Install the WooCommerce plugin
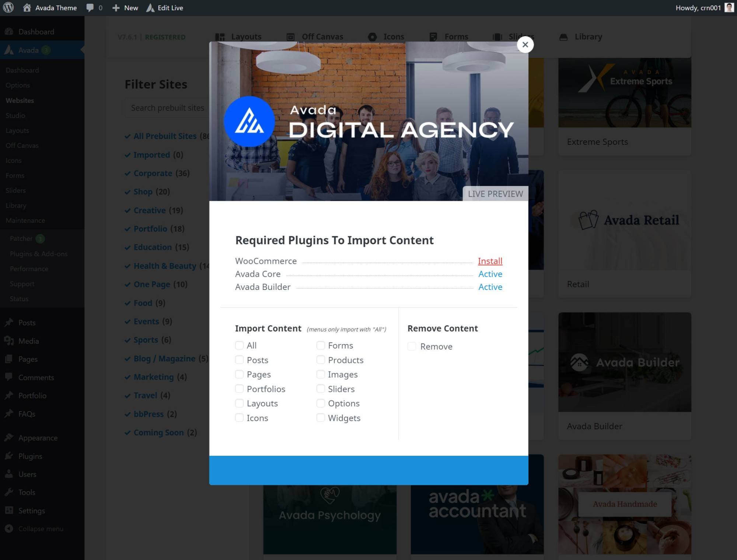Image resolution: width=737 pixels, height=560 pixels. click(490, 261)
